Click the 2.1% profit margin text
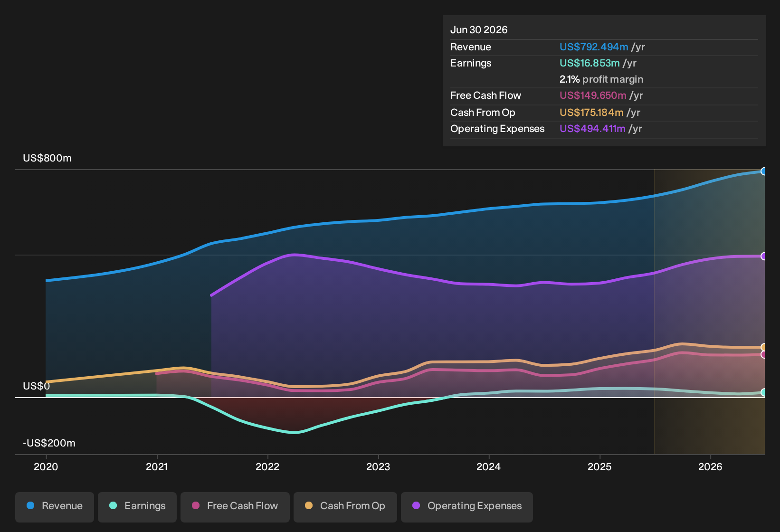 pyautogui.click(x=601, y=79)
